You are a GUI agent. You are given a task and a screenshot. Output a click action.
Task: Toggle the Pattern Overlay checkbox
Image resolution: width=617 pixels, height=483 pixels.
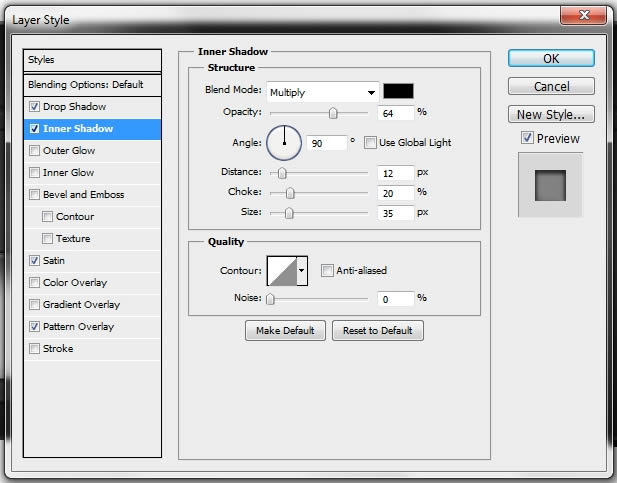35,327
